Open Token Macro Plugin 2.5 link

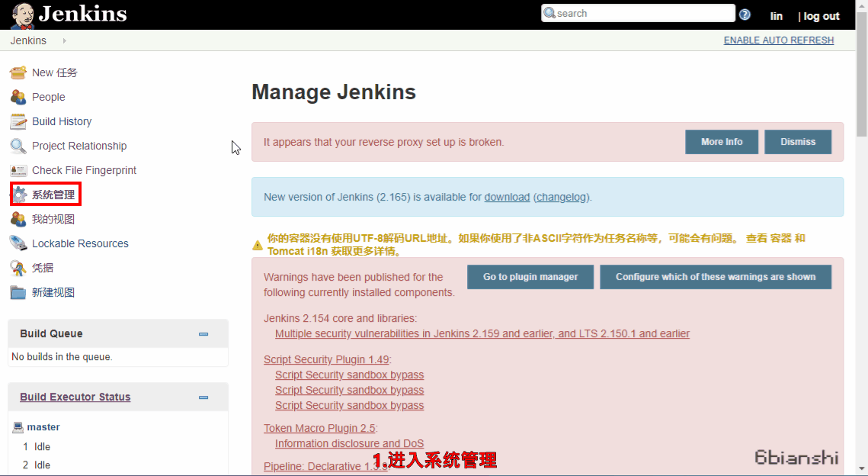pos(319,429)
